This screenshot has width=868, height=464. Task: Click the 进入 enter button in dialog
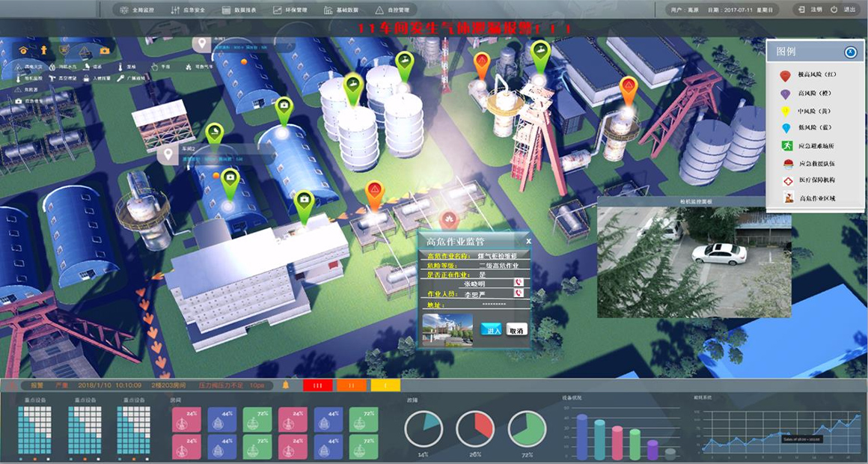(x=491, y=329)
